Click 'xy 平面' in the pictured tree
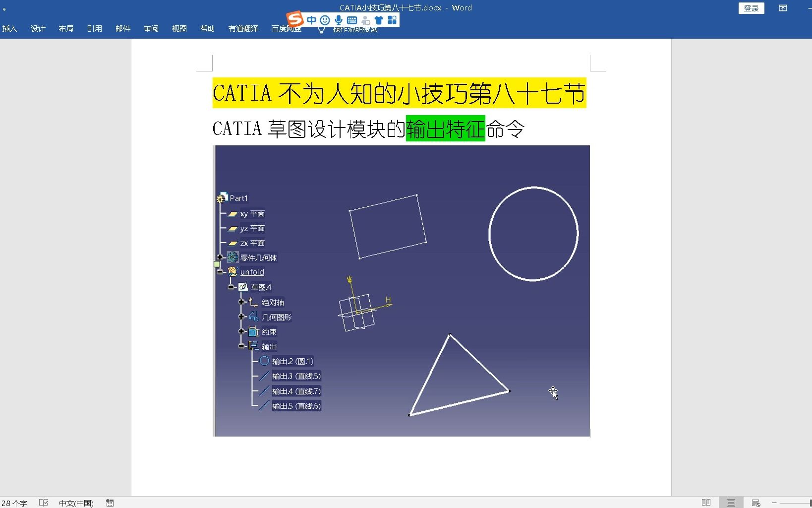The image size is (812, 508). point(252,214)
